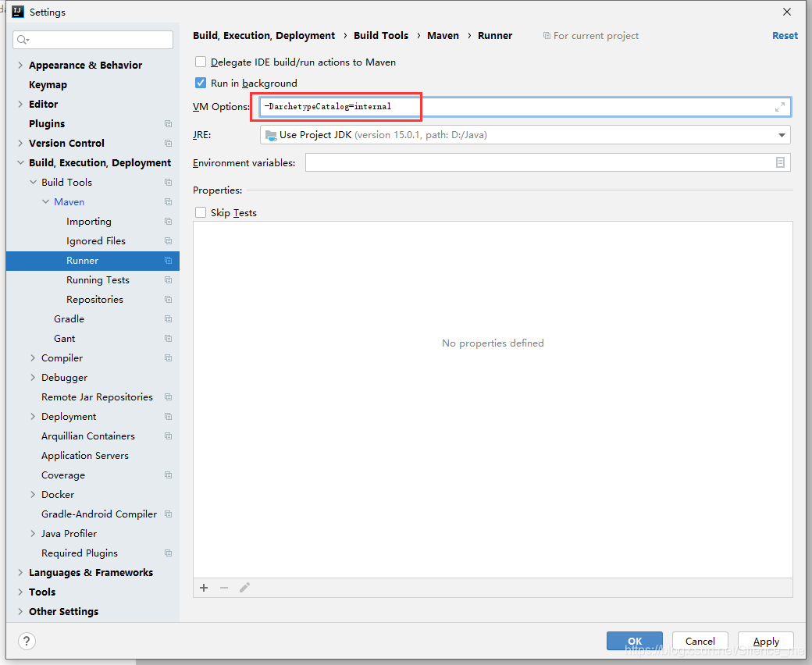The height and width of the screenshot is (665, 812).
Task: Click project-level icon next to Version Control
Action: pyautogui.click(x=169, y=144)
